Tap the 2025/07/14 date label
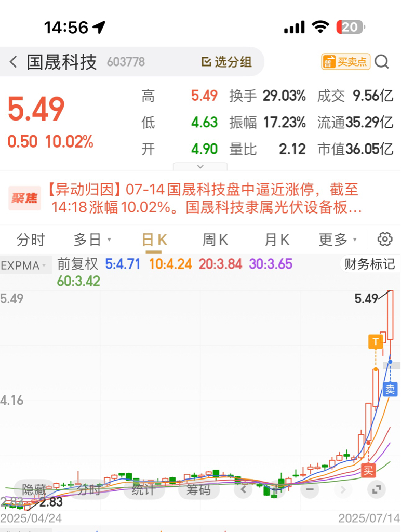This screenshot has width=401, height=532. [x=369, y=518]
